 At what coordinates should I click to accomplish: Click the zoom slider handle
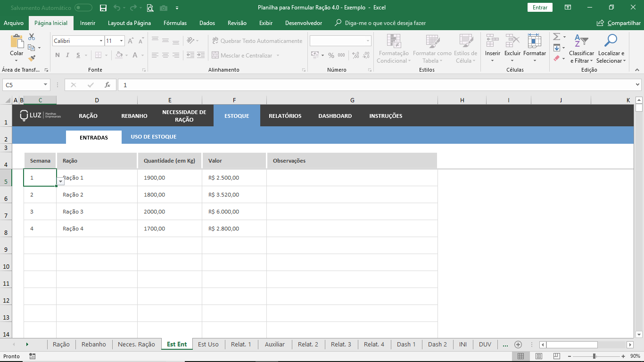pos(594,356)
